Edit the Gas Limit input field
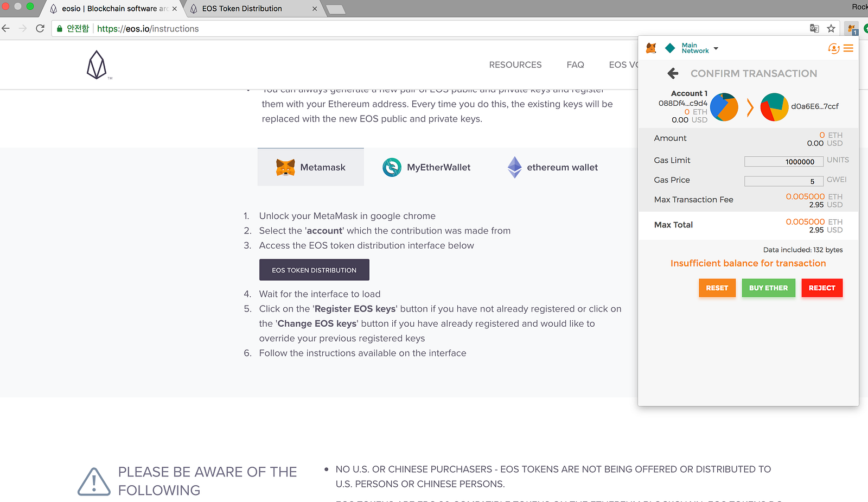The width and height of the screenshot is (868, 502). 784,161
